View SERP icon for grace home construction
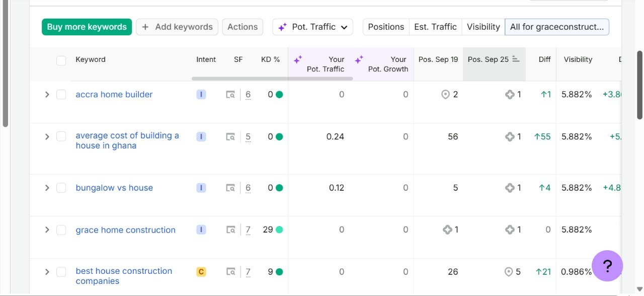 click(x=230, y=230)
